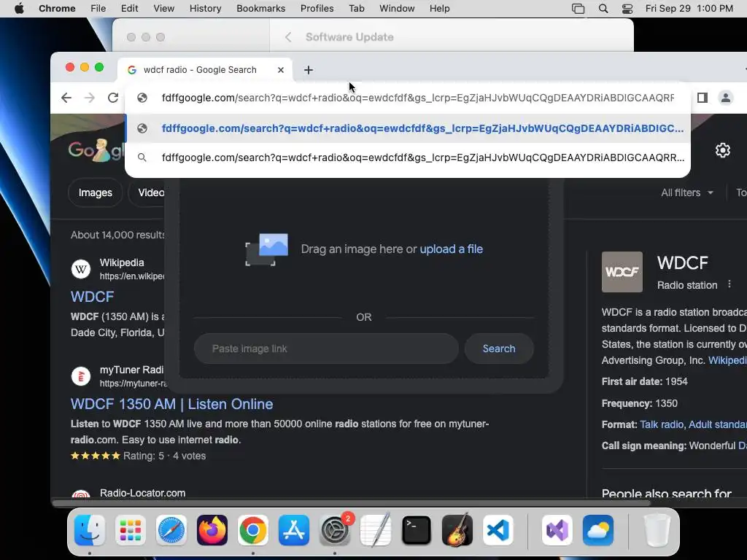Click the Google doodle logo

96,150
